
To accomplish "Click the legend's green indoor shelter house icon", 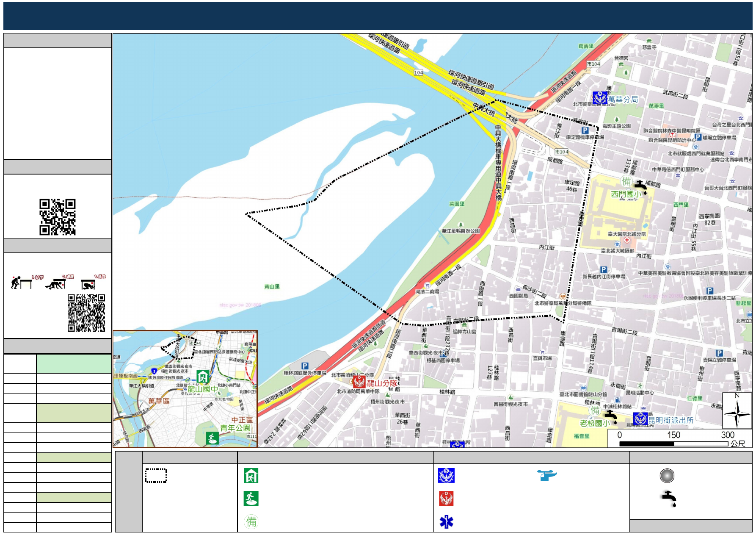I will tap(251, 476).
